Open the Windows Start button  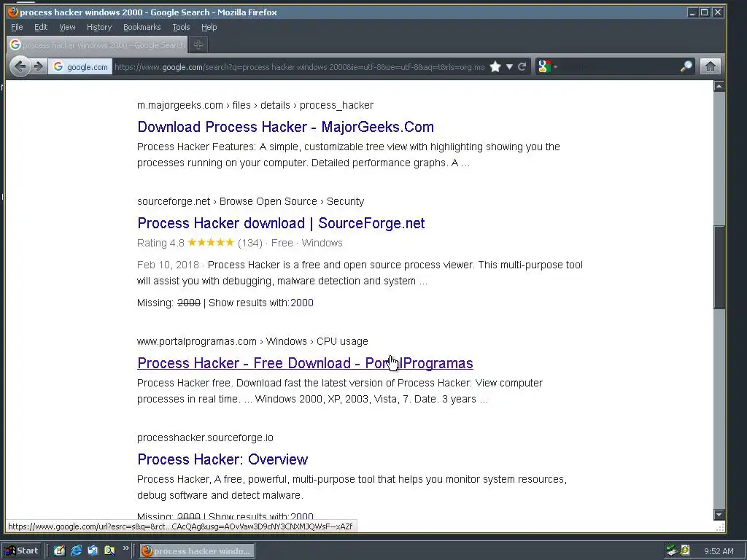click(x=22, y=551)
